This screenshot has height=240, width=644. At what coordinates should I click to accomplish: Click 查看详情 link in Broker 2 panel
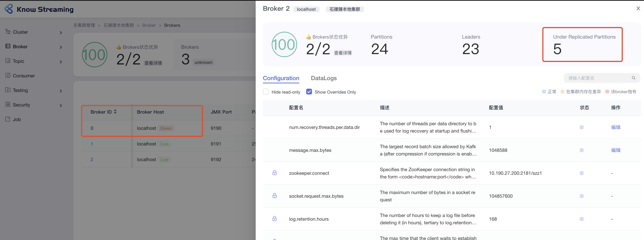pyautogui.click(x=343, y=53)
